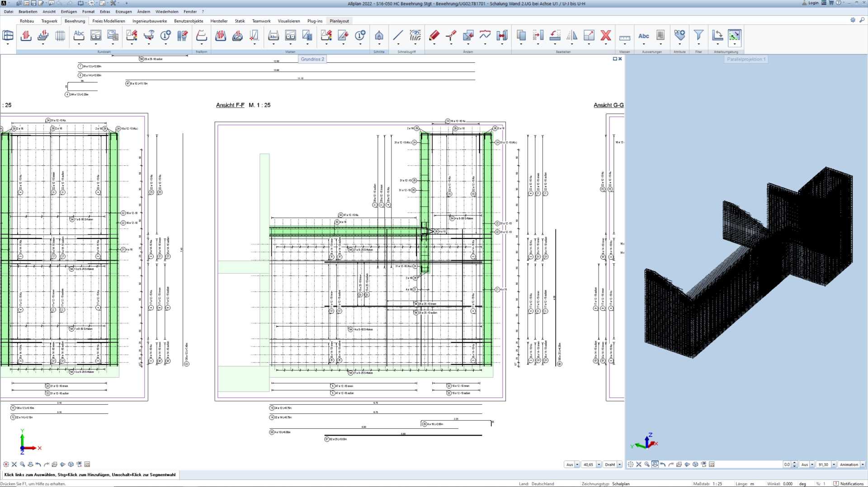Open the 40,65 scale dropdown in plan view
Screen dimensions: 868x487
click(599, 464)
